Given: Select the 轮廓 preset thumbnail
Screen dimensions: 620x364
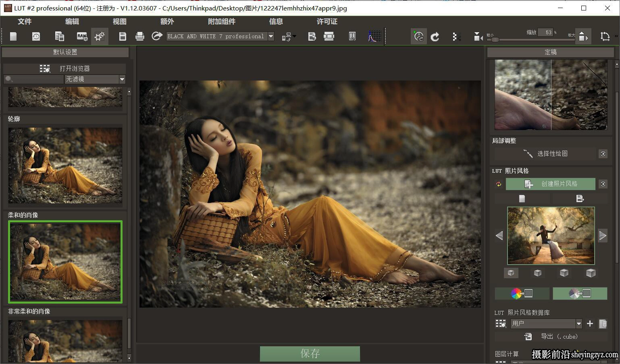Looking at the screenshot, I should 65,165.
